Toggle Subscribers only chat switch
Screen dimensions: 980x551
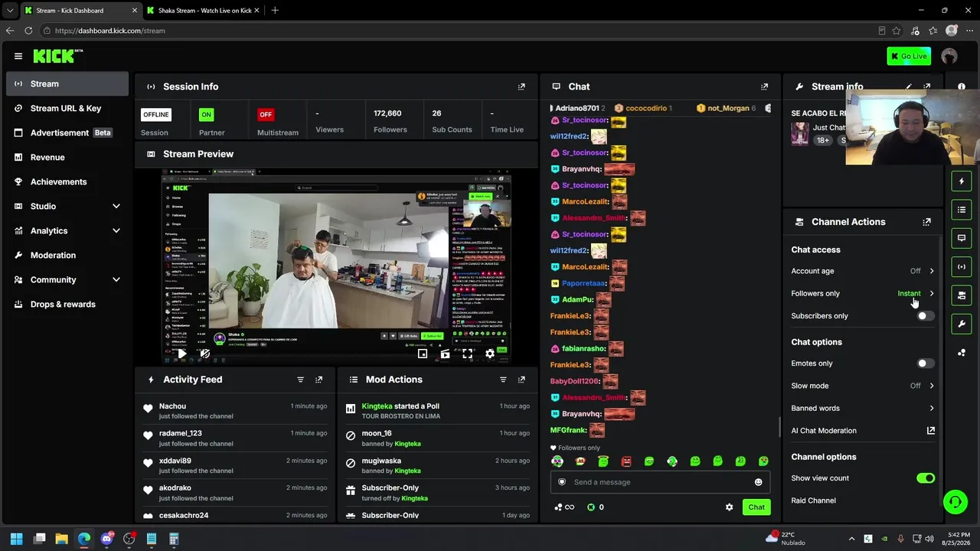coord(926,316)
